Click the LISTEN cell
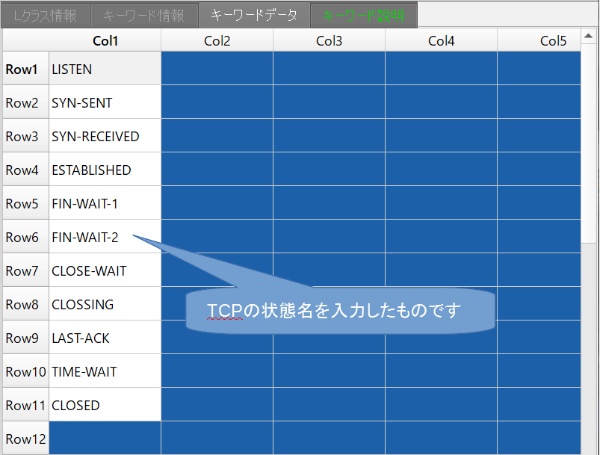 pyautogui.click(x=105, y=69)
